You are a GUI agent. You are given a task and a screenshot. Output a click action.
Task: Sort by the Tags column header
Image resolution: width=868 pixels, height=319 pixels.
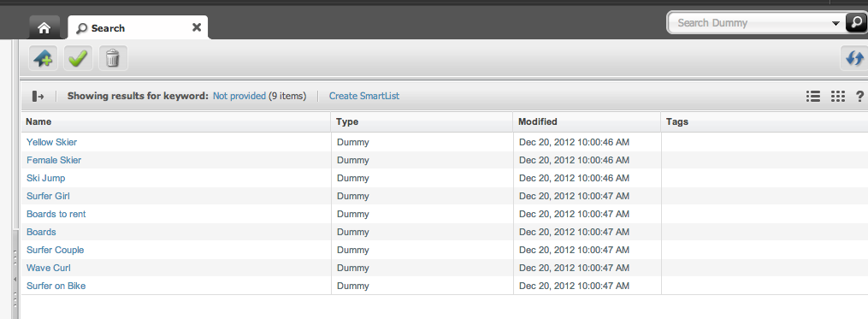tap(765, 121)
